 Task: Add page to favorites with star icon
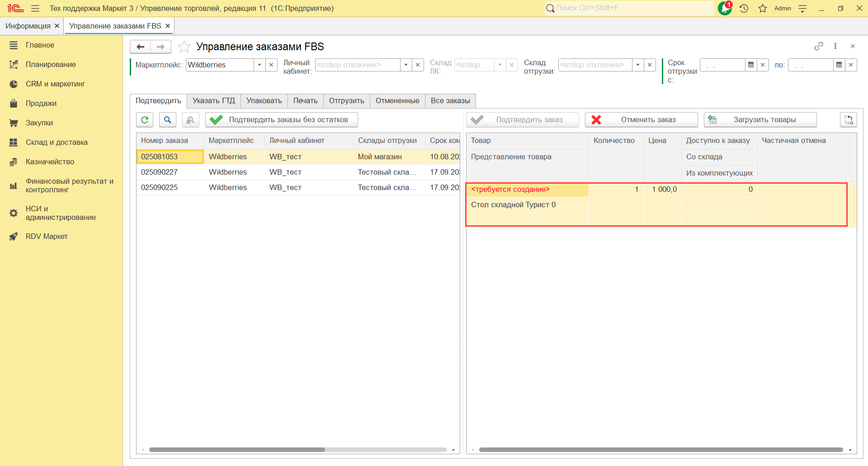tap(184, 47)
